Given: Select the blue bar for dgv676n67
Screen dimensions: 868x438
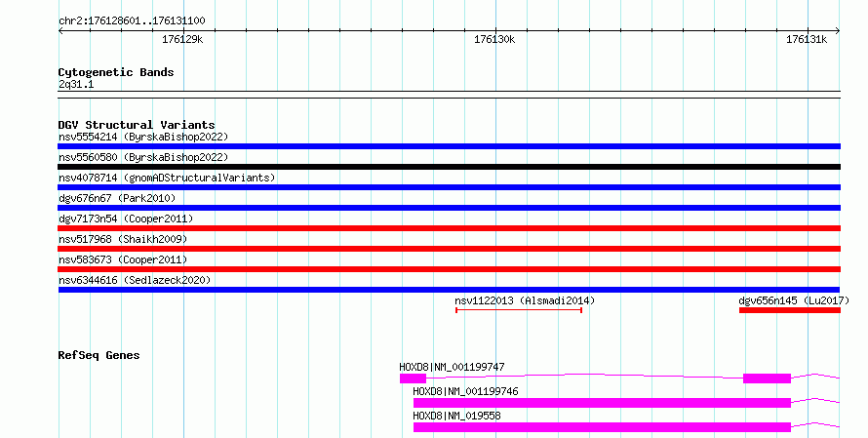Looking at the screenshot, I should 449,208.
